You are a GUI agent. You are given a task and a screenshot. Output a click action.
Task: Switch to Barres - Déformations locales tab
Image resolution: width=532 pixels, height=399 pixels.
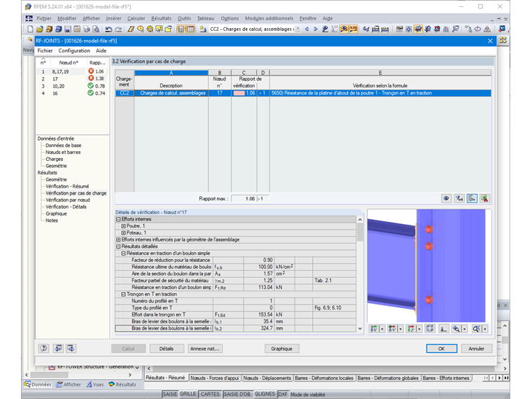323,378
